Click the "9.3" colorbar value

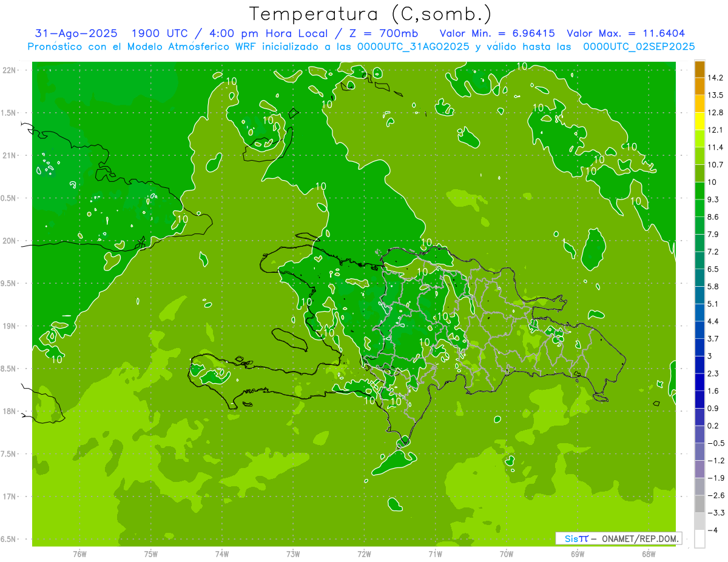(x=713, y=199)
